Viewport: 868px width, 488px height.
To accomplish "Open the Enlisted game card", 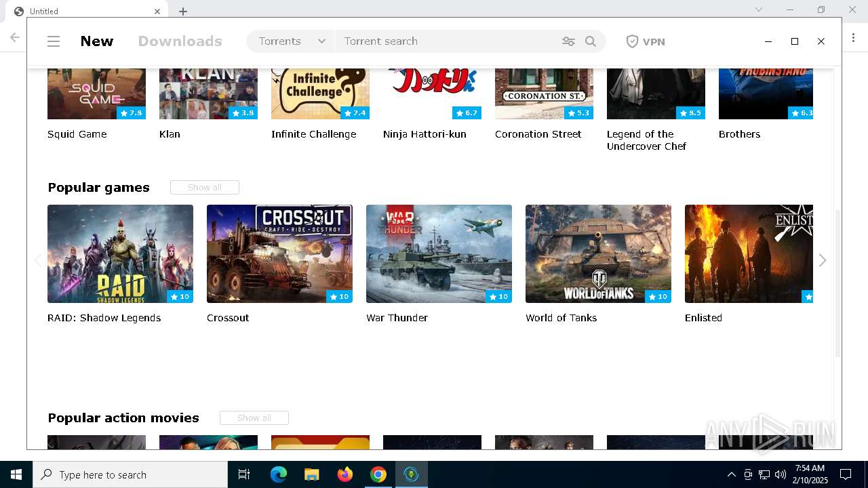I will [x=749, y=253].
